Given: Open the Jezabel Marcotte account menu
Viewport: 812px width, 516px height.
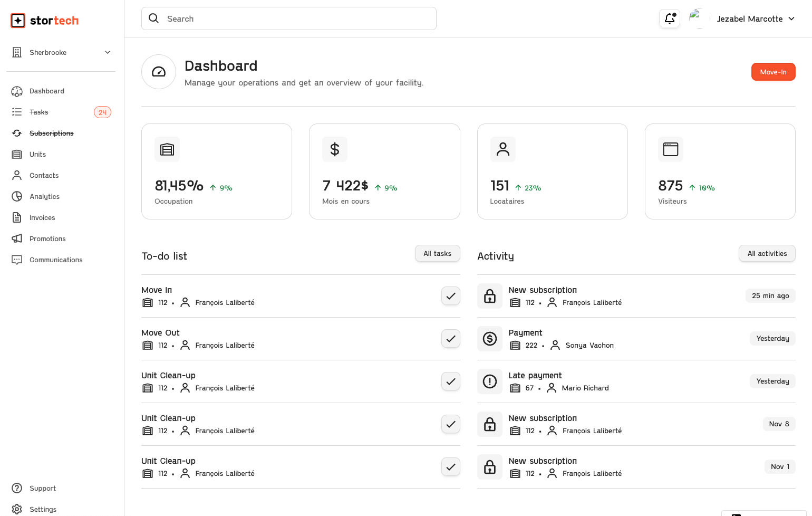Looking at the screenshot, I should click(x=755, y=18).
